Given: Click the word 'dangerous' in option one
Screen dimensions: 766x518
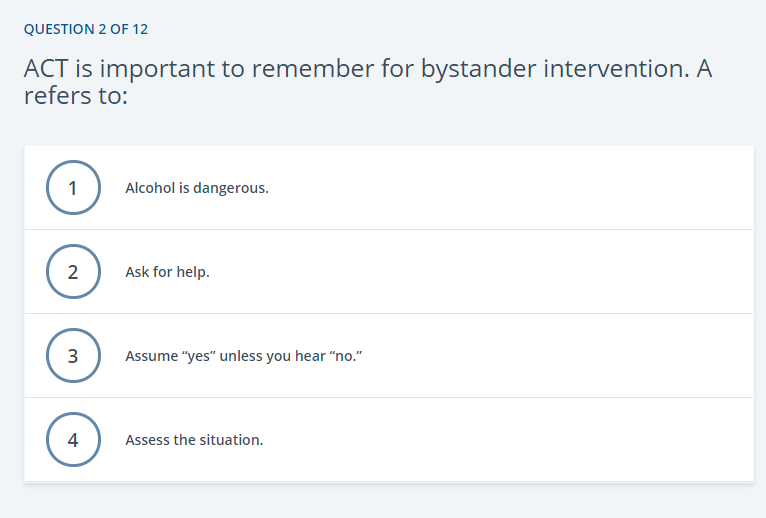Looking at the screenshot, I should tap(229, 189).
